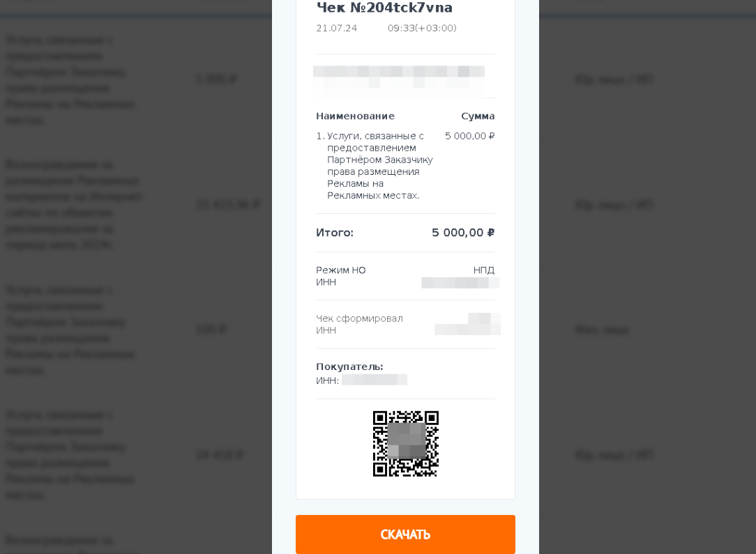Click the QR code on the receipt

pos(405,444)
